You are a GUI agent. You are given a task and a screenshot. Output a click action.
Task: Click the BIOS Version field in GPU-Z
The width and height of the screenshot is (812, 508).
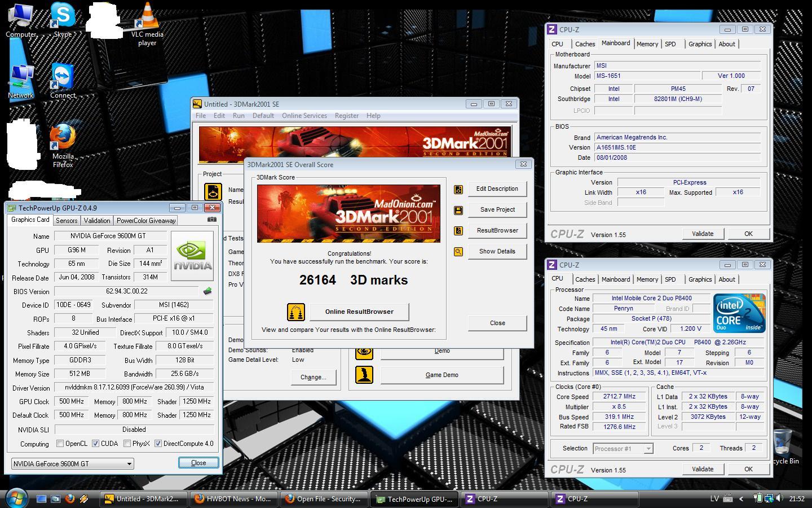127,291
